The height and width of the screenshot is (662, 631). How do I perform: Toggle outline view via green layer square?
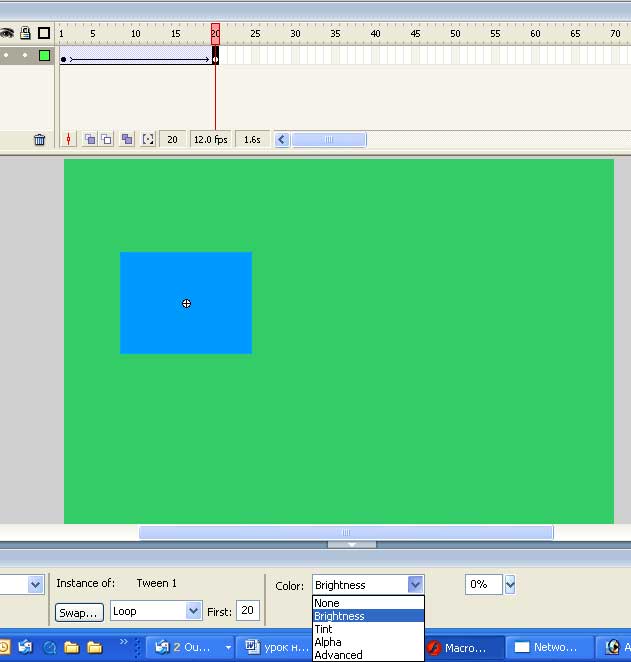[x=44, y=56]
